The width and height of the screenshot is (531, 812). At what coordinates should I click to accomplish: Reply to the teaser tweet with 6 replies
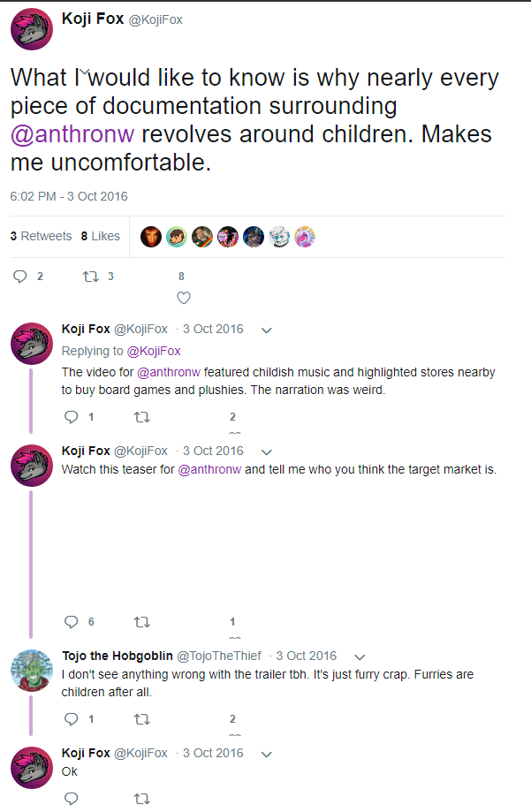pyautogui.click(x=72, y=622)
